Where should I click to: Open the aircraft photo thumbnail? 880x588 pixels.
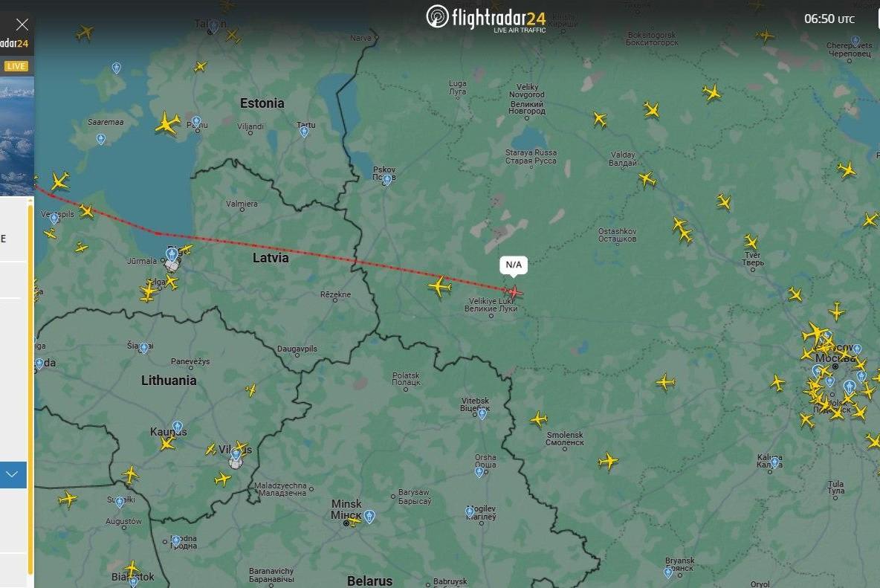[x=17, y=136]
